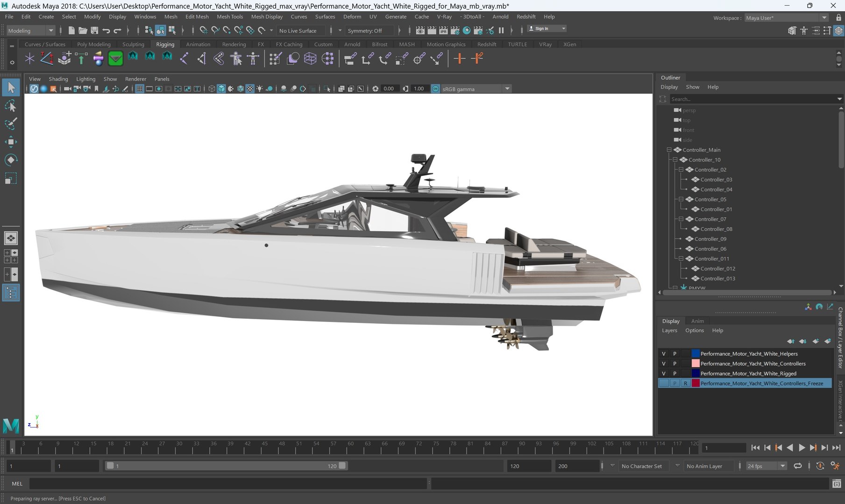Click Go to start of playback range

point(755,448)
